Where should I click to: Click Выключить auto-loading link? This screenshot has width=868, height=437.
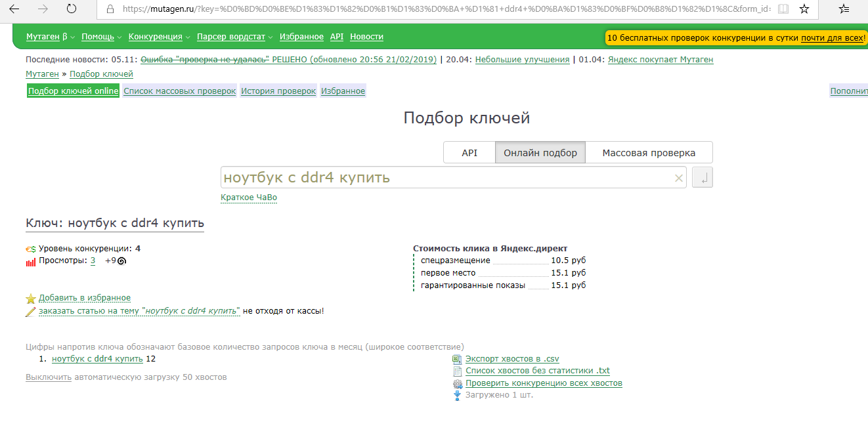coord(49,377)
